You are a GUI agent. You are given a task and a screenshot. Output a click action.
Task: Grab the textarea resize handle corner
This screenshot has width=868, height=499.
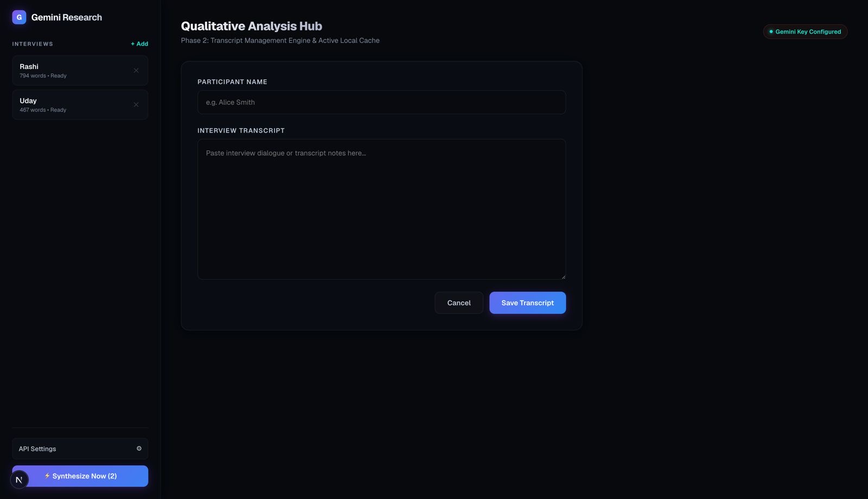coord(563,277)
